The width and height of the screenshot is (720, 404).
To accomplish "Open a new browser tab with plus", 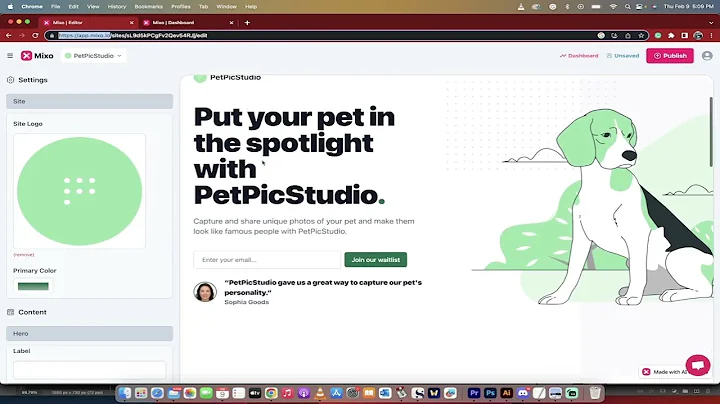I will (x=247, y=22).
